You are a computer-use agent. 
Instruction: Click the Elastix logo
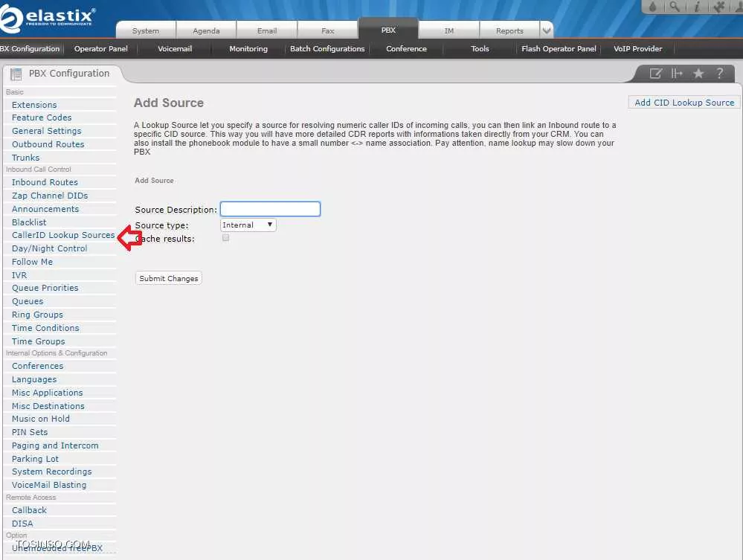48,16
